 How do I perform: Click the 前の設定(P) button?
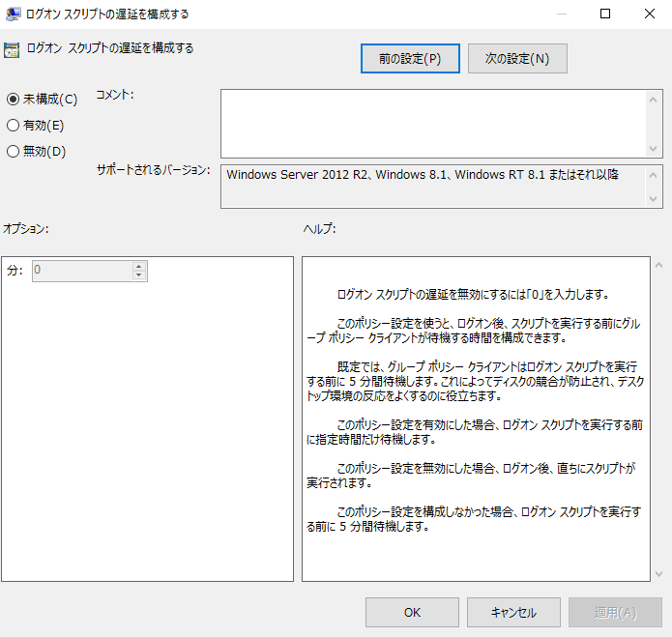[x=410, y=58]
